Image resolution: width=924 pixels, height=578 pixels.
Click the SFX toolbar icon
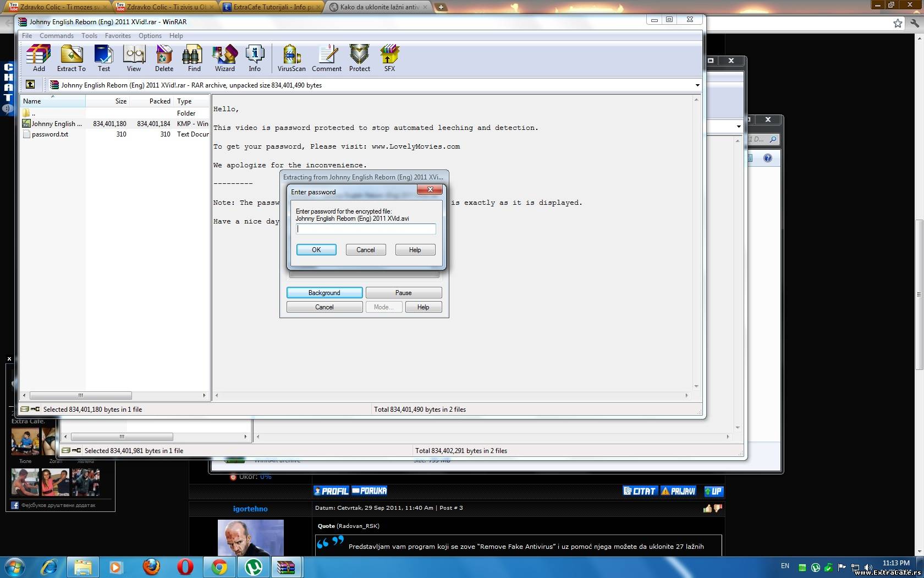[389, 58]
